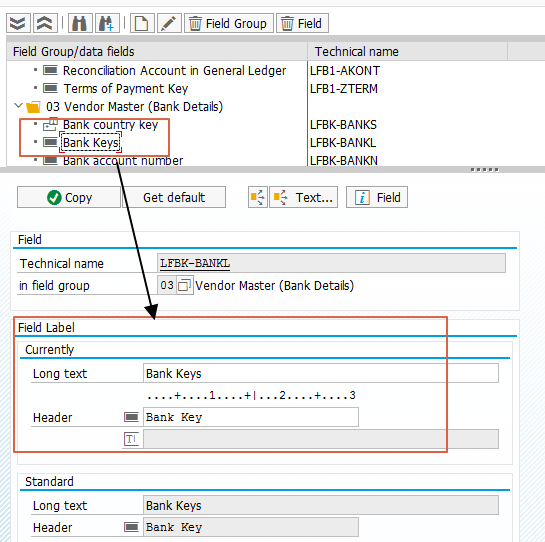Click Field Group/data fields column header
This screenshot has width=545, height=542.
[x=157, y=51]
